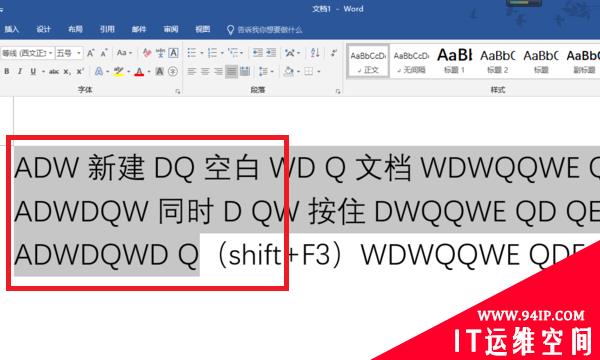Open the 邮件 tab
The width and height of the screenshot is (600, 360).
pos(139,29)
